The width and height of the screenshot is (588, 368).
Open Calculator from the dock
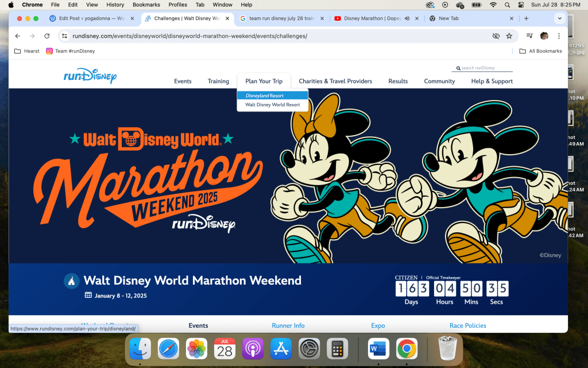[x=338, y=349]
